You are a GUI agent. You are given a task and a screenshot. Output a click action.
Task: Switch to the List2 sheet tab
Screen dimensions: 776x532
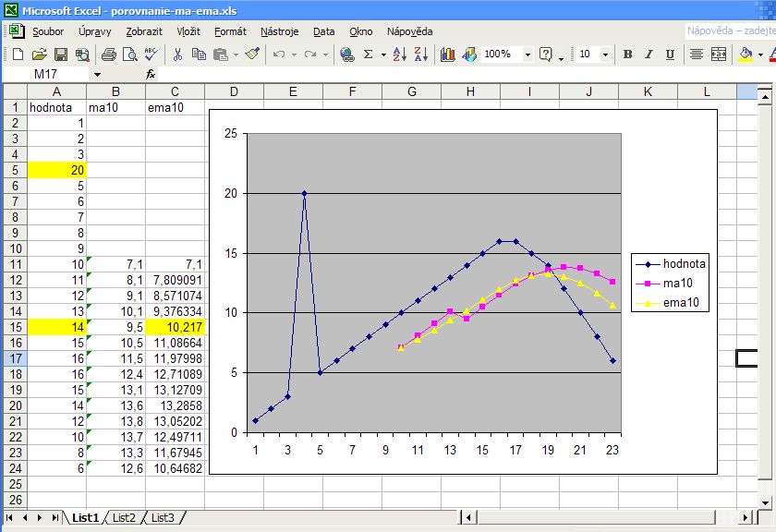[x=124, y=517]
